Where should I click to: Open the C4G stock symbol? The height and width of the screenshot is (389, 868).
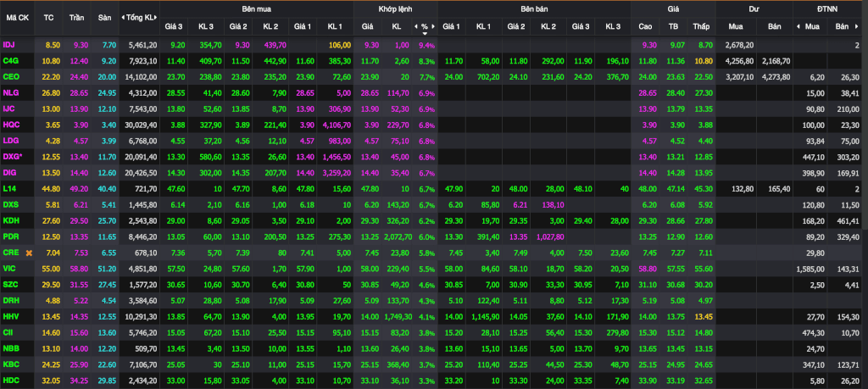click(x=10, y=61)
